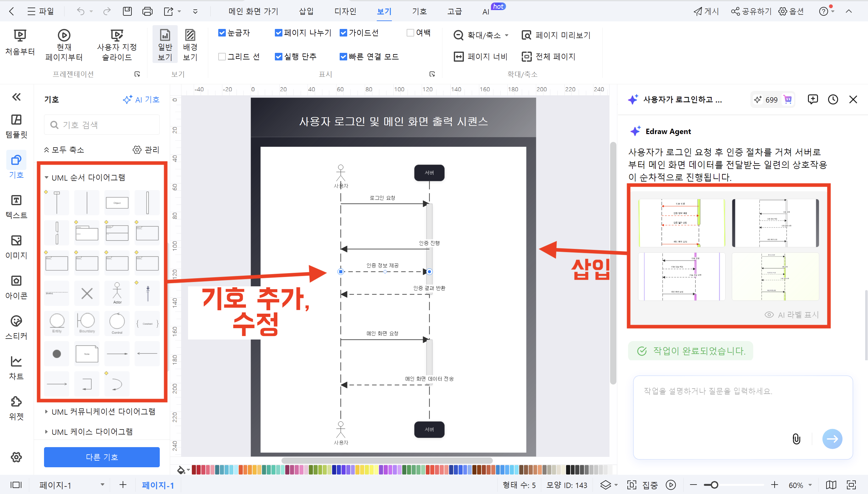Click the 다른 기호 button
This screenshot has height=494, width=868.
(101, 457)
